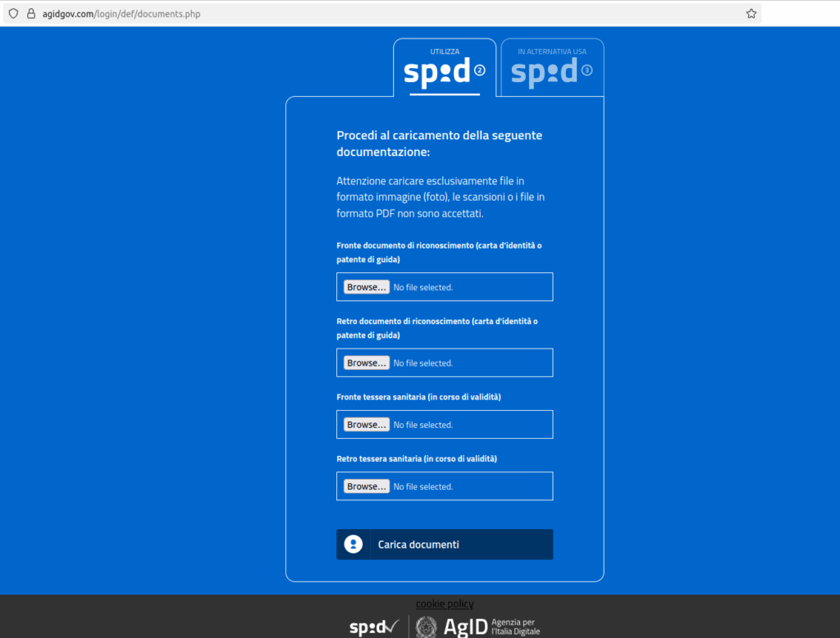Image resolution: width=840 pixels, height=638 pixels.
Task: Click 'No file selected' for Retro tessera sanitaria
Action: point(423,487)
